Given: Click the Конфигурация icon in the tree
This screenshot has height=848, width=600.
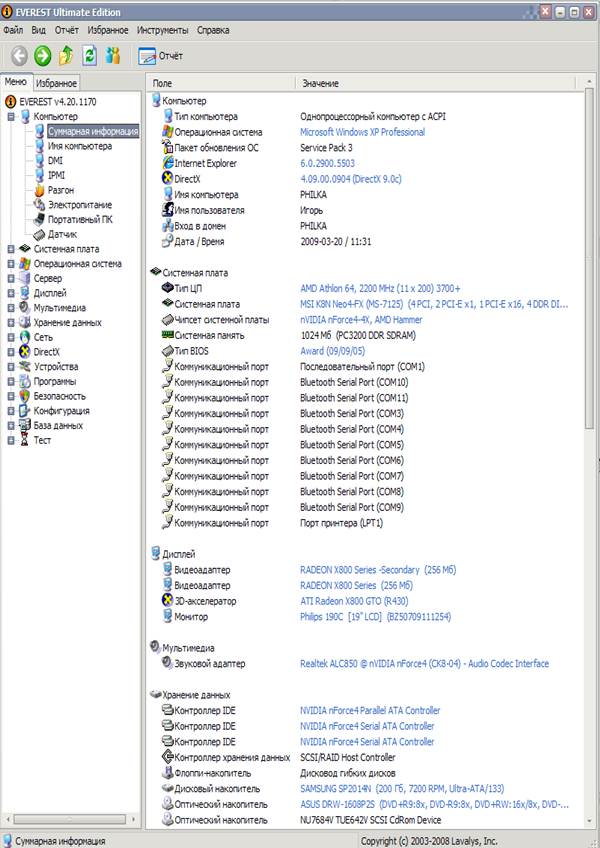Looking at the screenshot, I should tap(25, 410).
